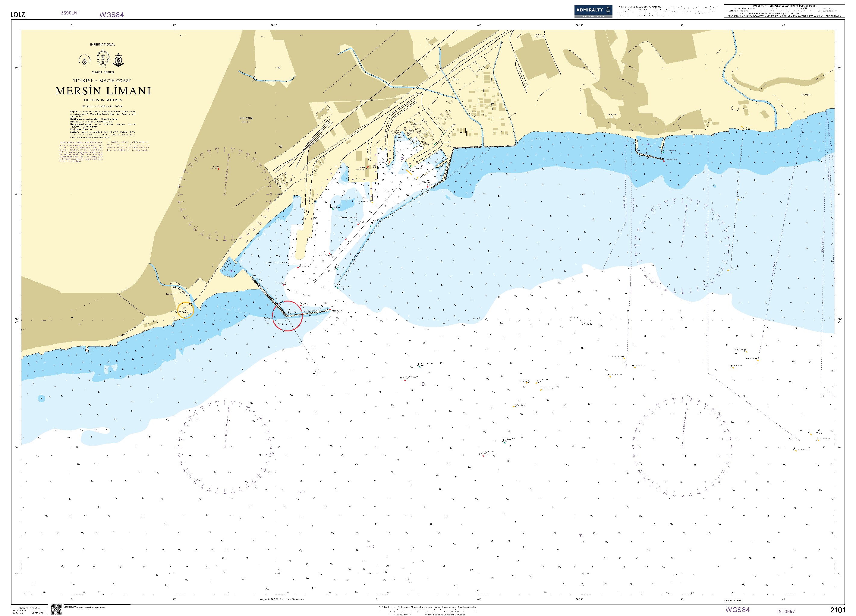
Task: Click the IMPORTANT Admiralty publications notice box
Action: tap(784, 11)
